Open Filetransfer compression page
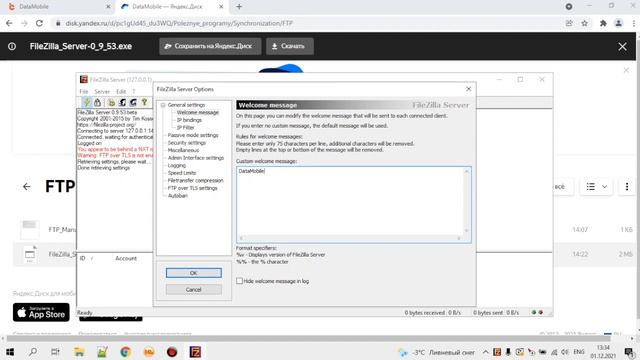The height and width of the screenshot is (360, 640). [x=195, y=180]
